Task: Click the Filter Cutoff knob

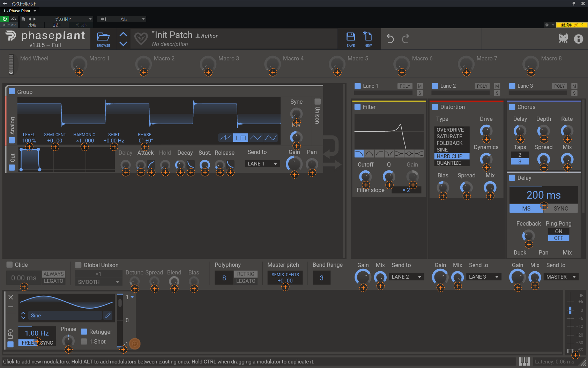Action: (365, 176)
